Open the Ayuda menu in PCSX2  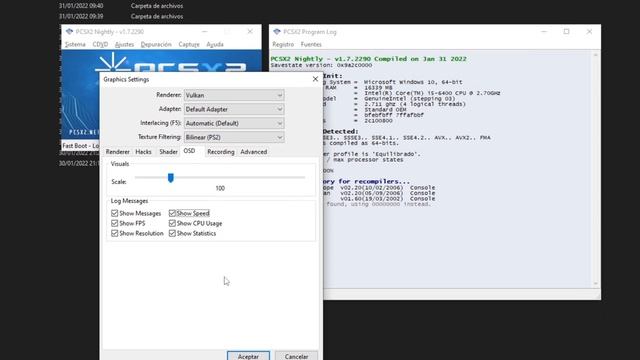click(215, 44)
